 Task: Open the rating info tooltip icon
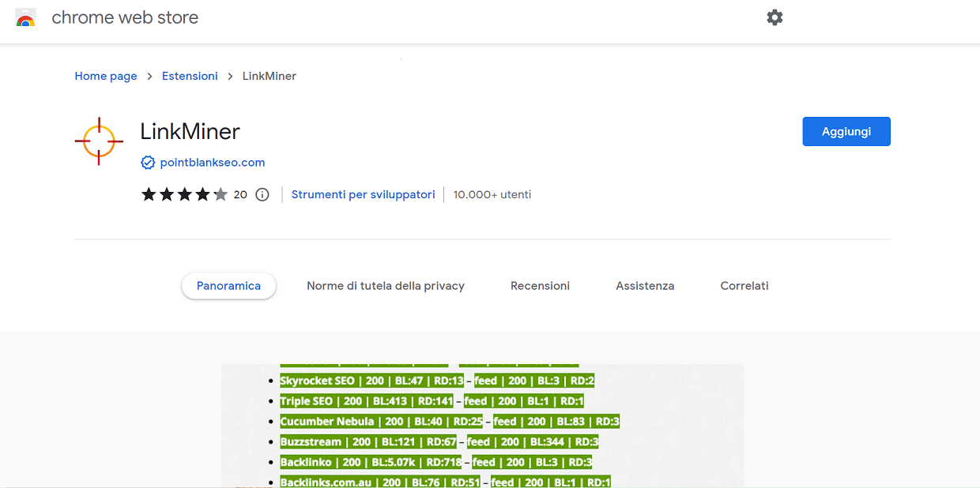pos(262,193)
